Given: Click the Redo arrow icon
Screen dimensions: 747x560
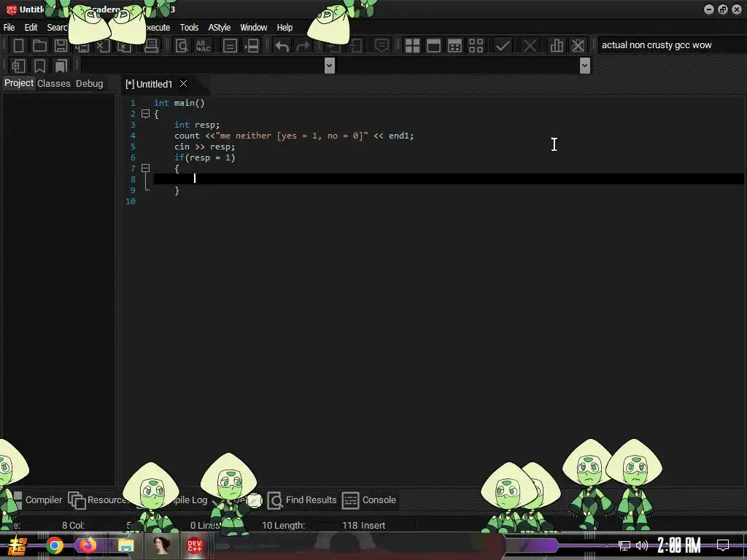Looking at the screenshot, I should tap(303, 46).
